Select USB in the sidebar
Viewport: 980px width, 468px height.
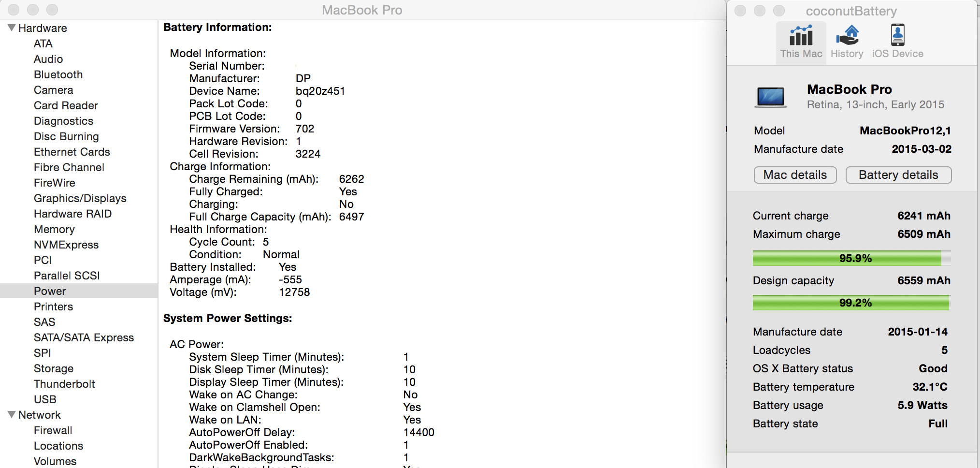pos(45,399)
